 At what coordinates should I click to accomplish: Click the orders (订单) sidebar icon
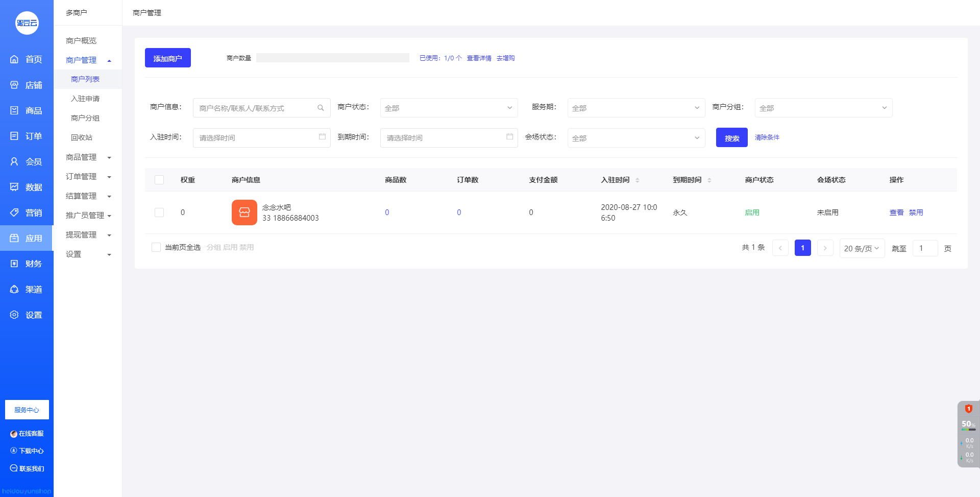[14, 136]
